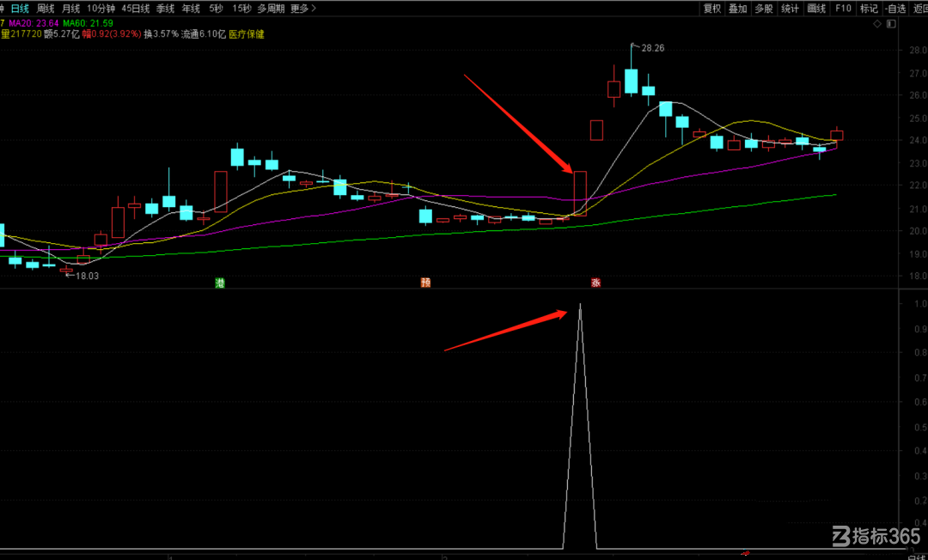Click the 28.26 high price label
The image size is (928, 560).
[x=653, y=48]
